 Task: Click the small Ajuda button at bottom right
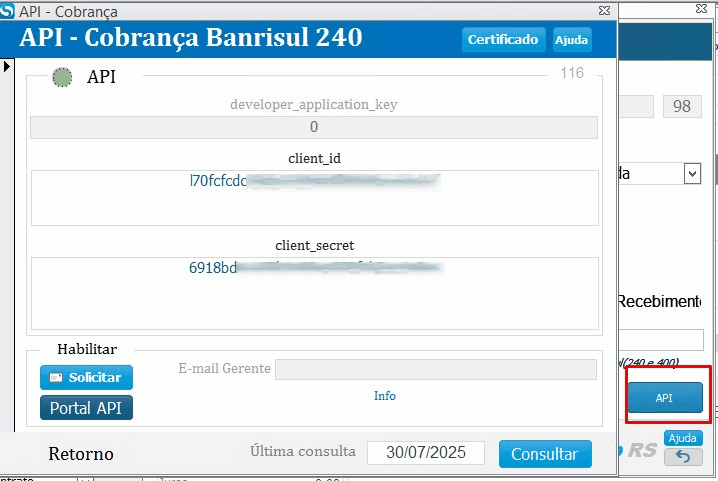click(683, 438)
